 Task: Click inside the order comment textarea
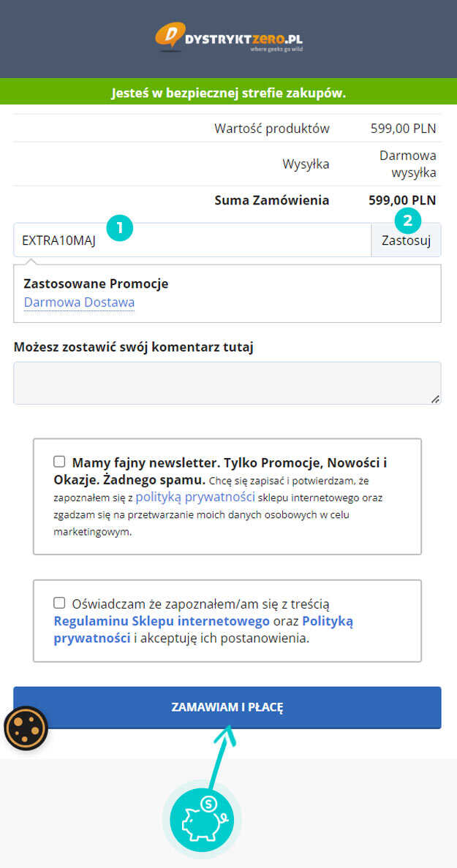coord(227,383)
